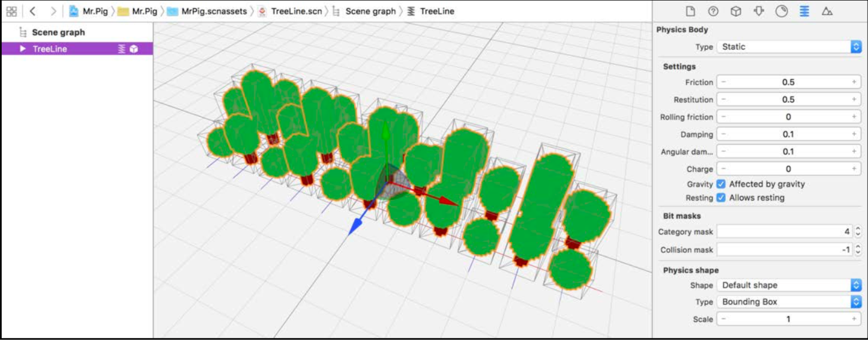Open the Physics Shape dropdown
The width and height of the screenshot is (868, 340).
789,285
